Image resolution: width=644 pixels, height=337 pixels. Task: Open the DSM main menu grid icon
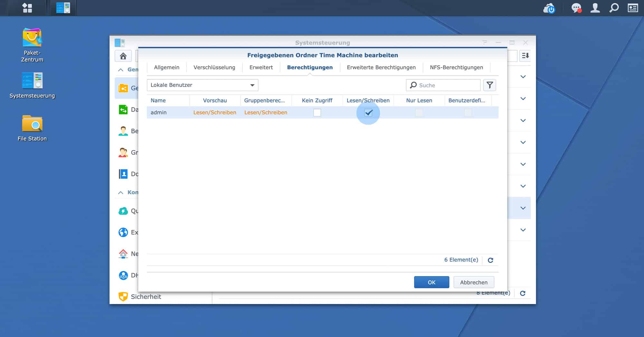(27, 8)
